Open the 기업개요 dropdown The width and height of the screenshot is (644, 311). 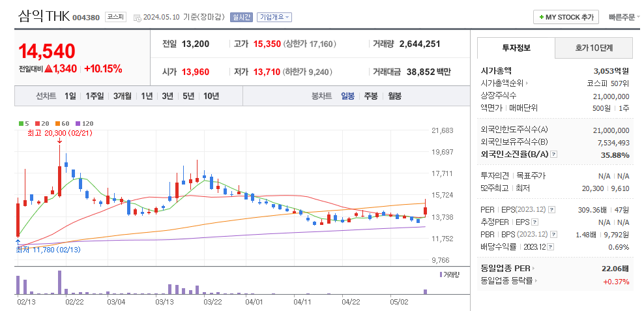pyautogui.click(x=274, y=17)
